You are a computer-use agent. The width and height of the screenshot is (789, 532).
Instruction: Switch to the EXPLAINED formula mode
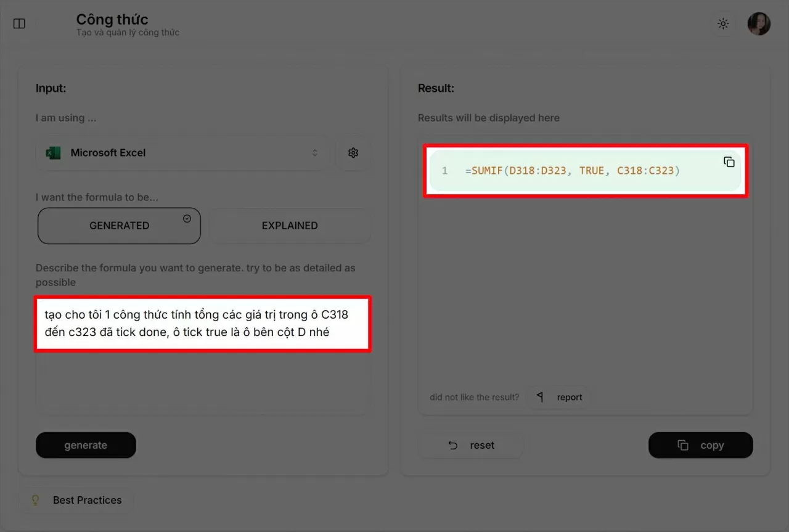click(290, 226)
